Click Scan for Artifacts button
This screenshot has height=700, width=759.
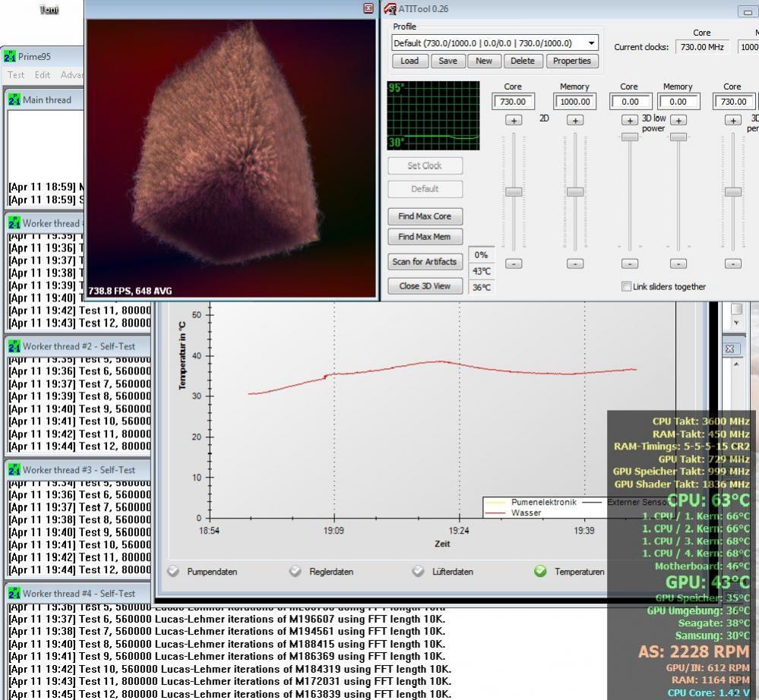click(425, 262)
